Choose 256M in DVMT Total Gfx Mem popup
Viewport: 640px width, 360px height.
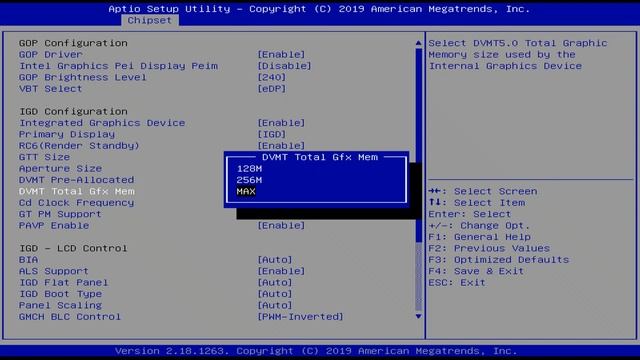pyautogui.click(x=249, y=180)
